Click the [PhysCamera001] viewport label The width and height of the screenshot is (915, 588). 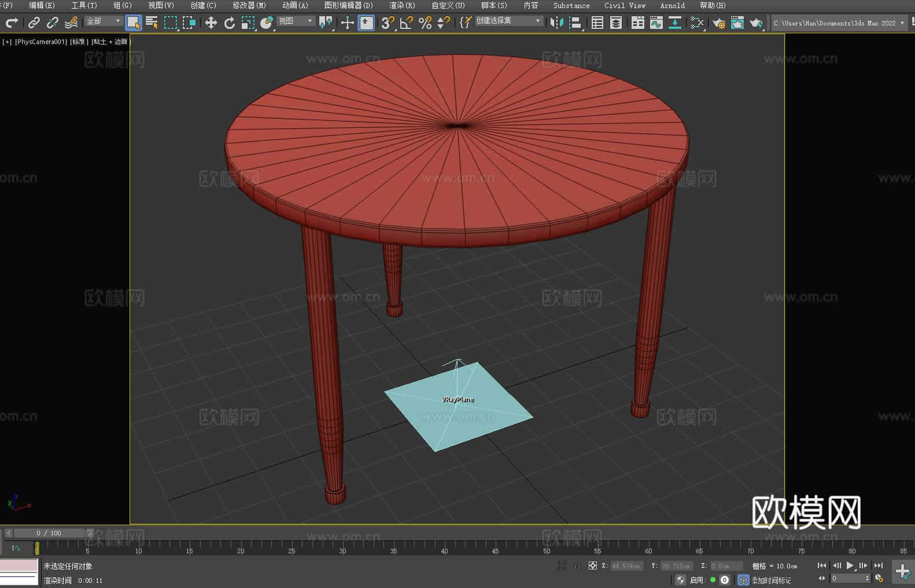41,42
